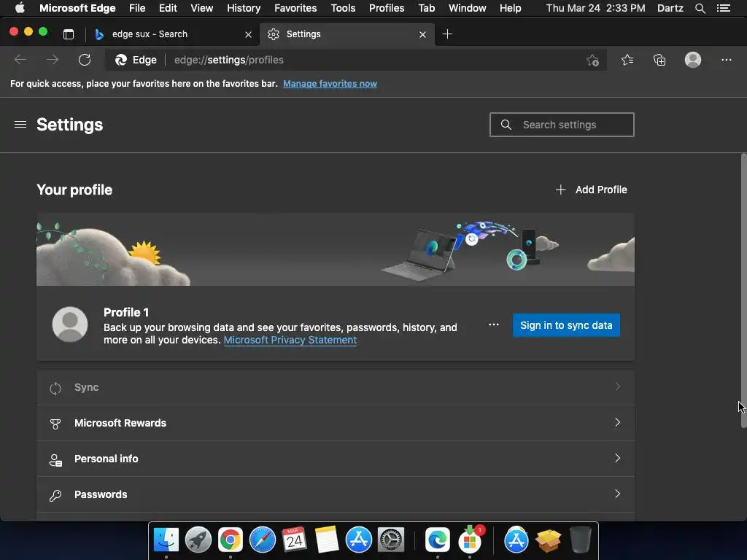Click the profile avatar in toolbar
Image resolution: width=747 pixels, height=560 pixels.
click(x=693, y=60)
